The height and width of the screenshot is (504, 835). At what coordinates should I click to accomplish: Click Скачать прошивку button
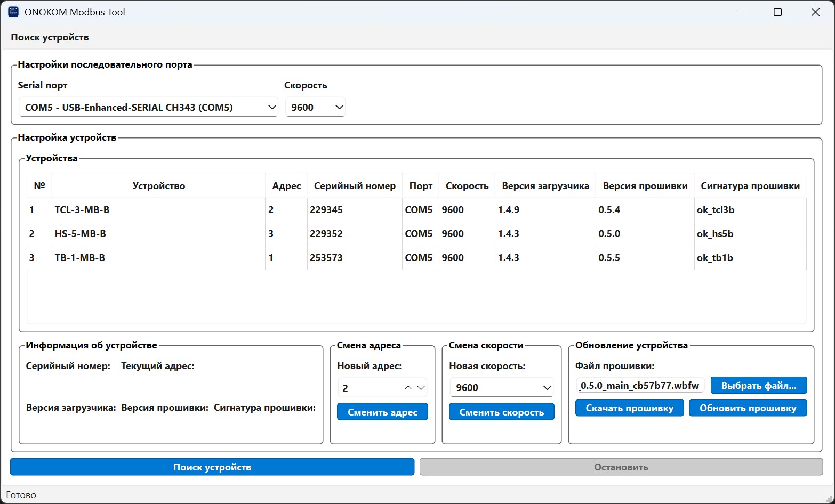tap(629, 408)
